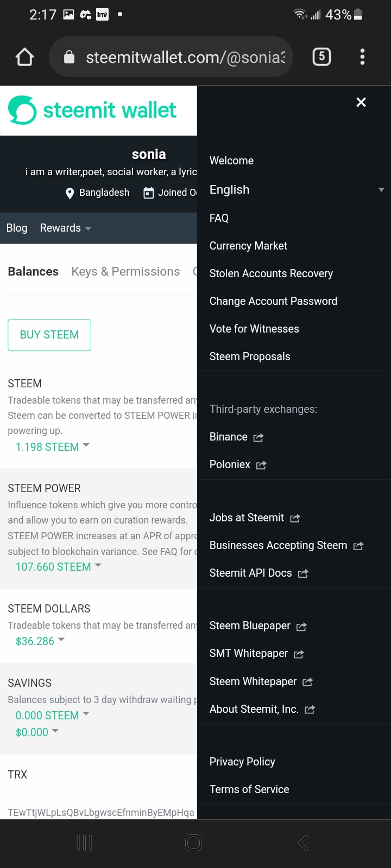Select Currency Market menu item
The image size is (391, 868).
click(248, 246)
